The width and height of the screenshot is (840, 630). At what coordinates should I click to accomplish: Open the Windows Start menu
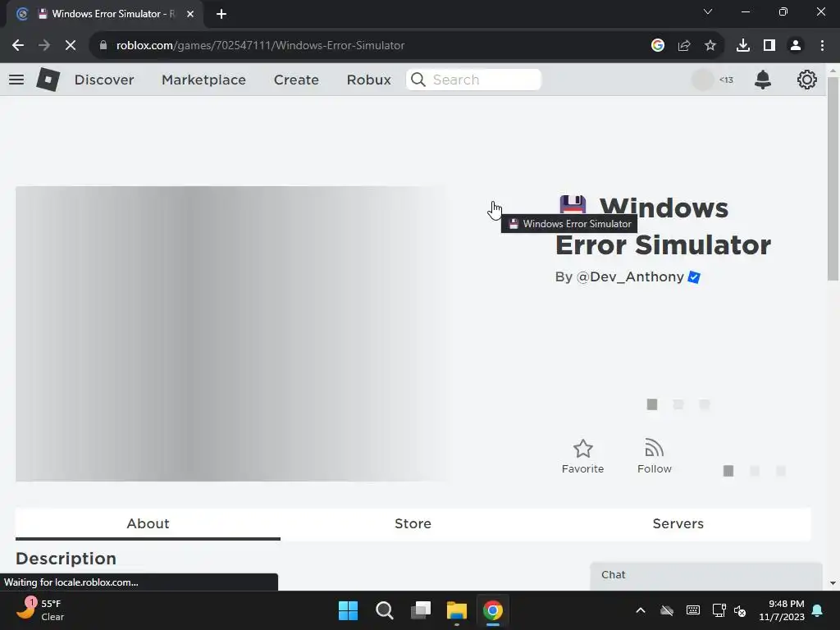(348, 610)
